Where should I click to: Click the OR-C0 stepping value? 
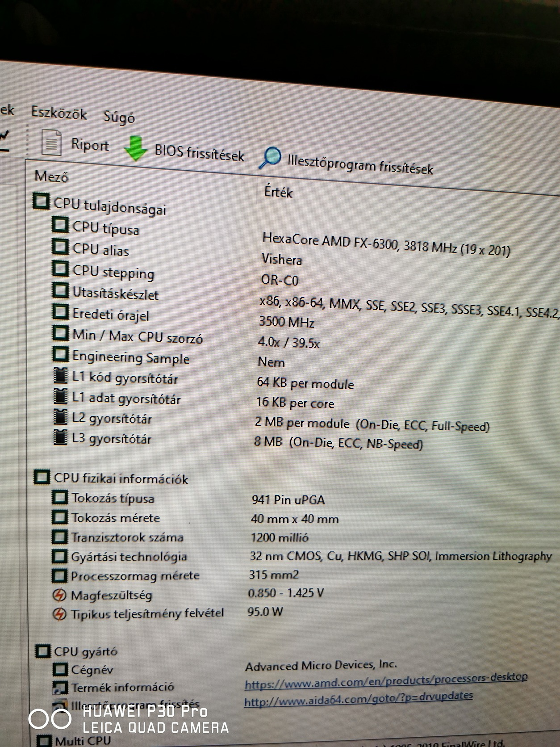tap(280, 280)
